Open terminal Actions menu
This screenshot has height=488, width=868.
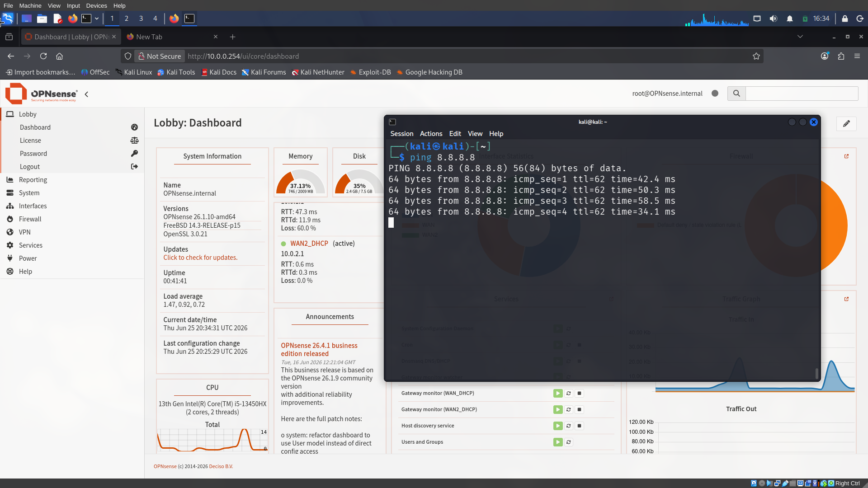point(431,134)
